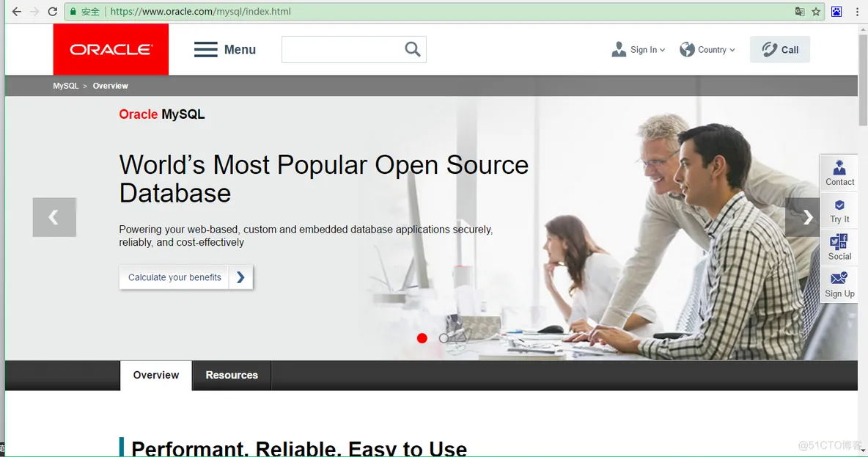Click the Performant, Reliable, Easy to Use heading
Screen dimensions: 868x457
299,448
